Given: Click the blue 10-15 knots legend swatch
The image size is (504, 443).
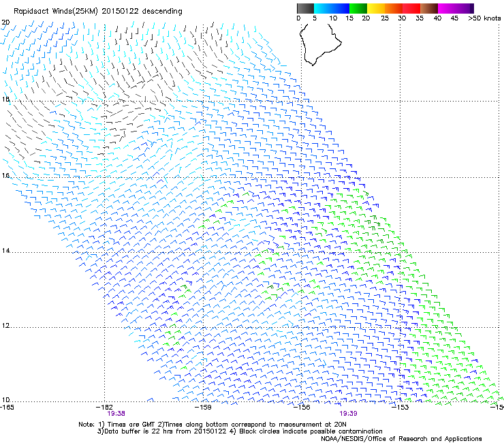Looking at the screenshot, I should point(341,8).
